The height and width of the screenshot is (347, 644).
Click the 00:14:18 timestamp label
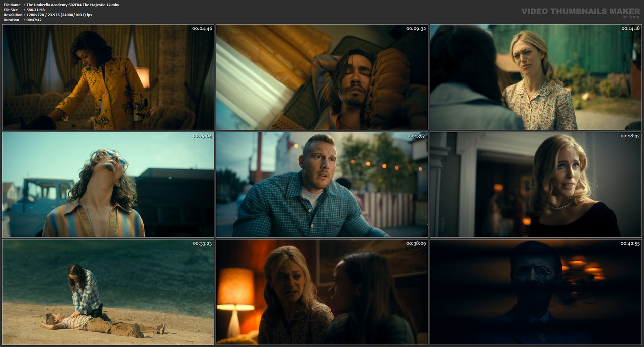[630, 28]
